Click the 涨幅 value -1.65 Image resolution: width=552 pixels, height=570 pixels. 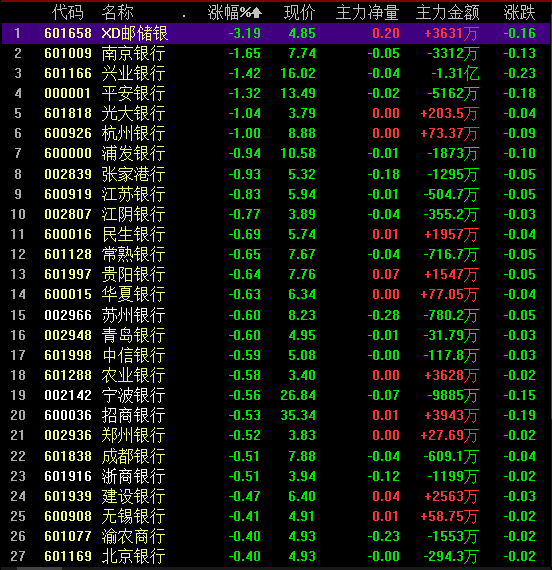pyautogui.click(x=244, y=53)
